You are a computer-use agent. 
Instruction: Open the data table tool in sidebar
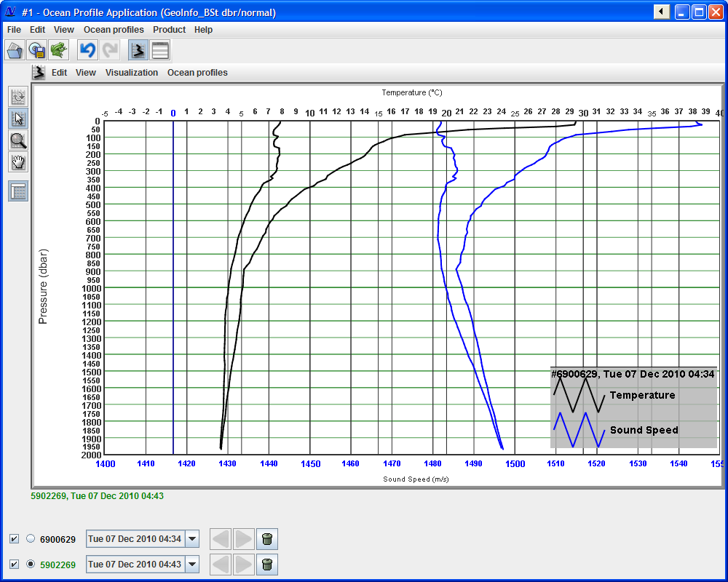(x=19, y=191)
